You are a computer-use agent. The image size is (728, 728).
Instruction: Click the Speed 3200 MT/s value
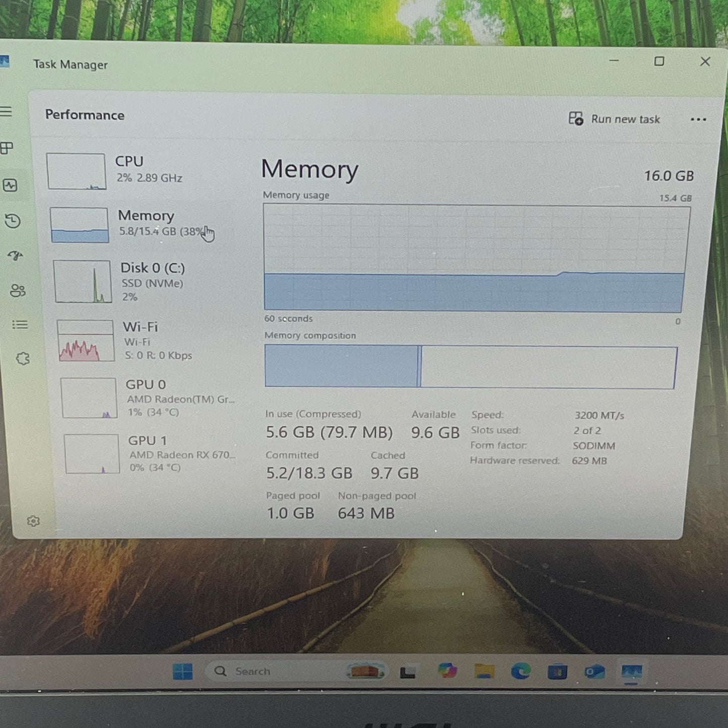(x=599, y=416)
